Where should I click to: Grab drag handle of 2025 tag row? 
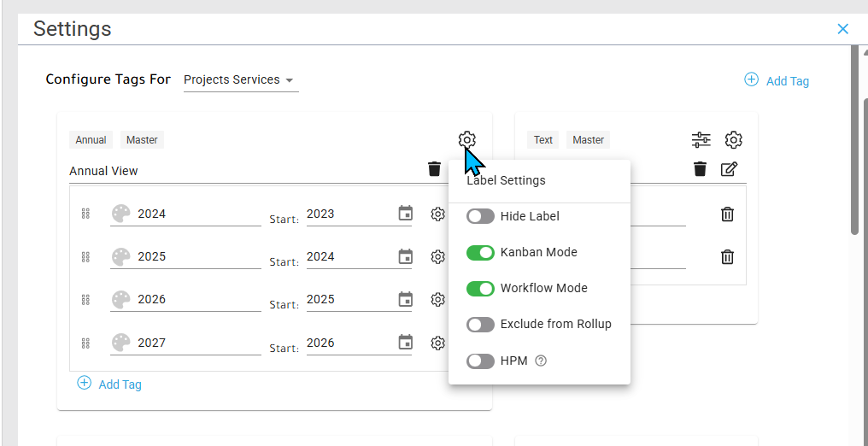pyautogui.click(x=85, y=257)
